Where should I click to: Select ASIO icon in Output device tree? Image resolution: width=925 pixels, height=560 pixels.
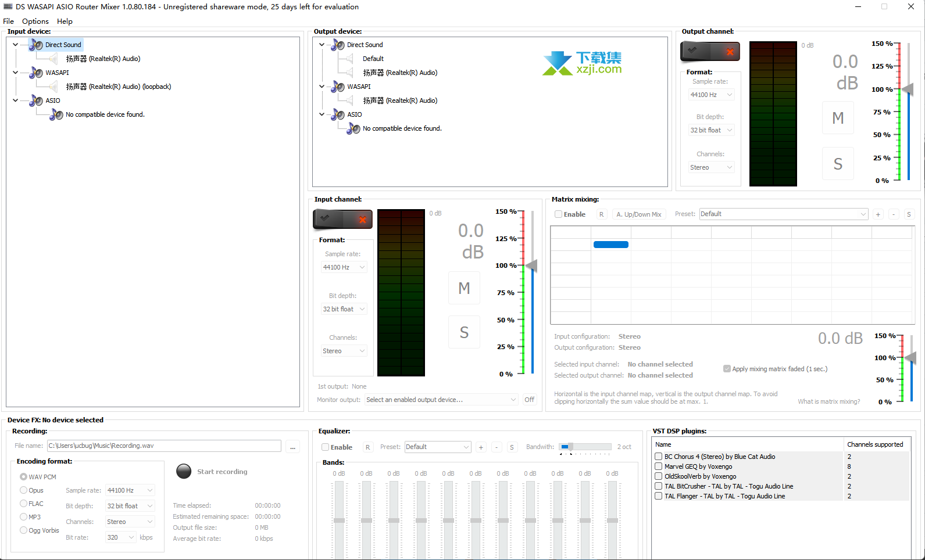point(338,114)
